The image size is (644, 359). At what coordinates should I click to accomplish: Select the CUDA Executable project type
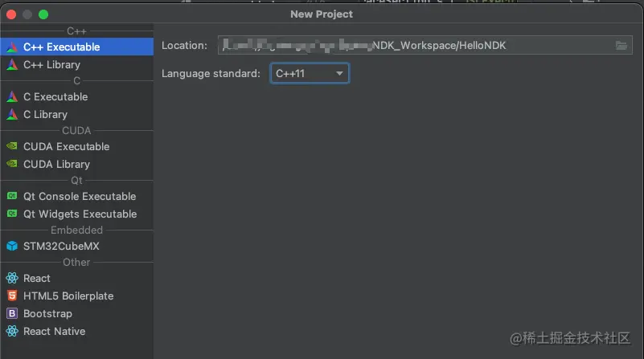(x=77, y=146)
